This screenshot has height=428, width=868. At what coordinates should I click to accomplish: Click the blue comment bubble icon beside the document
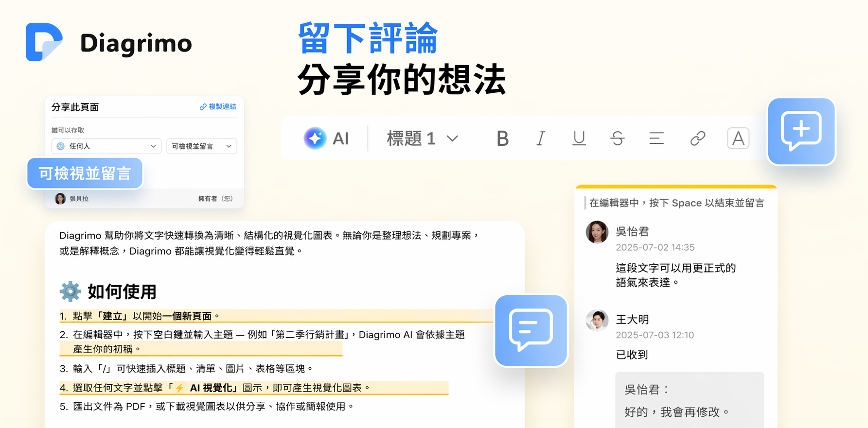[x=531, y=331]
